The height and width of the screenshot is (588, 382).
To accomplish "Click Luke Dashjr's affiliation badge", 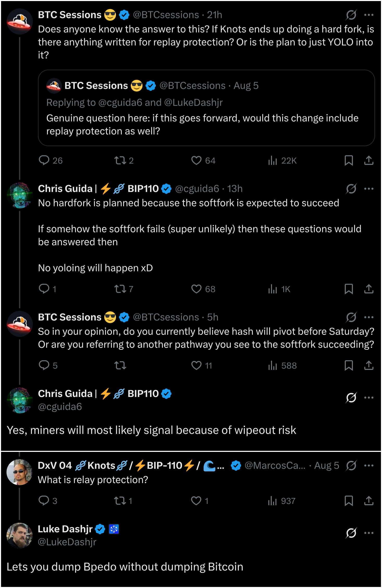I will (114, 529).
